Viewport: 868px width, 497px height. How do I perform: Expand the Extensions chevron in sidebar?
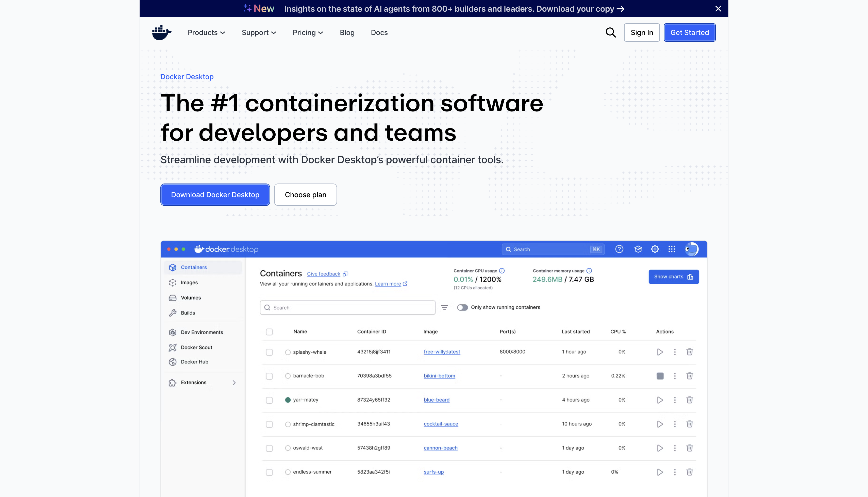tap(234, 383)
